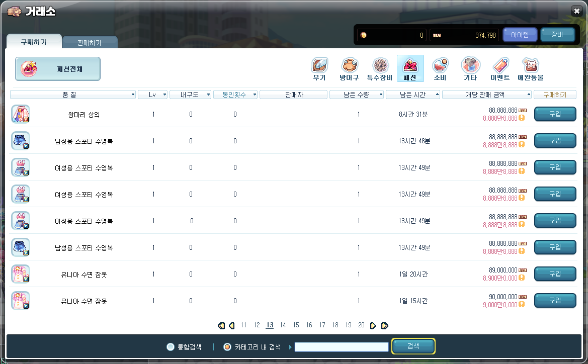Switch to the 장비 equipment tab
Viewport: 588px width, 364px height.
pos(557,35)
